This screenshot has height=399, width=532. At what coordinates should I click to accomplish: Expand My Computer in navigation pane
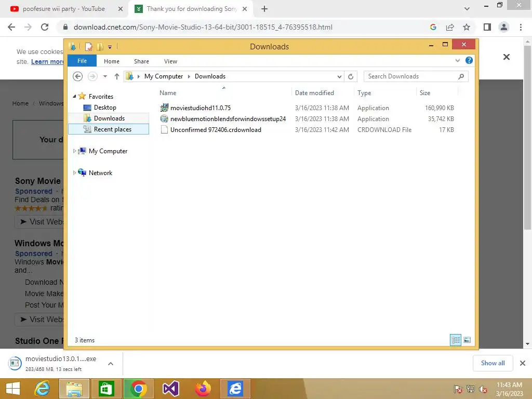click(x=74, y=151)
